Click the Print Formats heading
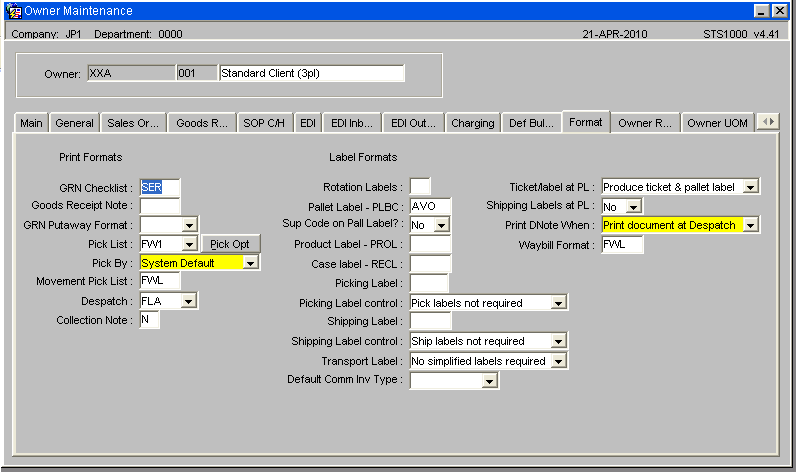 click(x=91, y=157)
